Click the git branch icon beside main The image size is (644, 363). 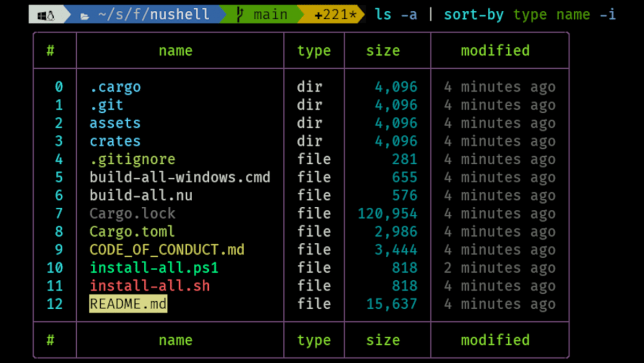239,15
